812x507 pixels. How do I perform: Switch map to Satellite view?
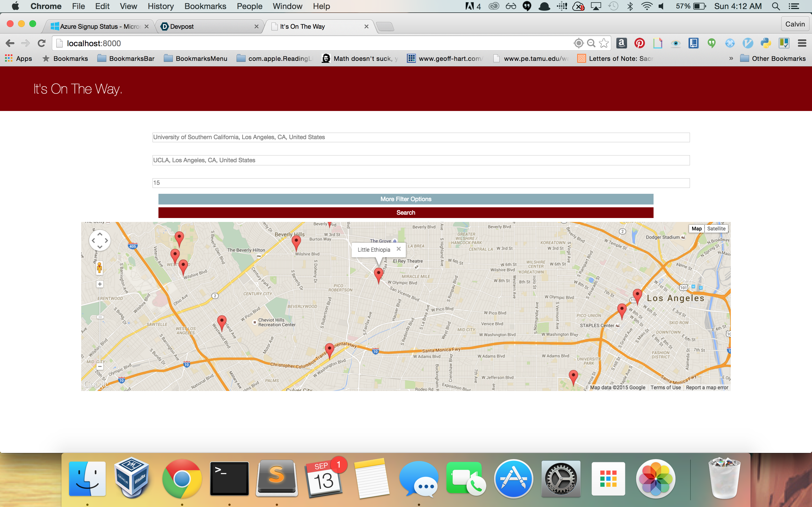click(716, 229)
